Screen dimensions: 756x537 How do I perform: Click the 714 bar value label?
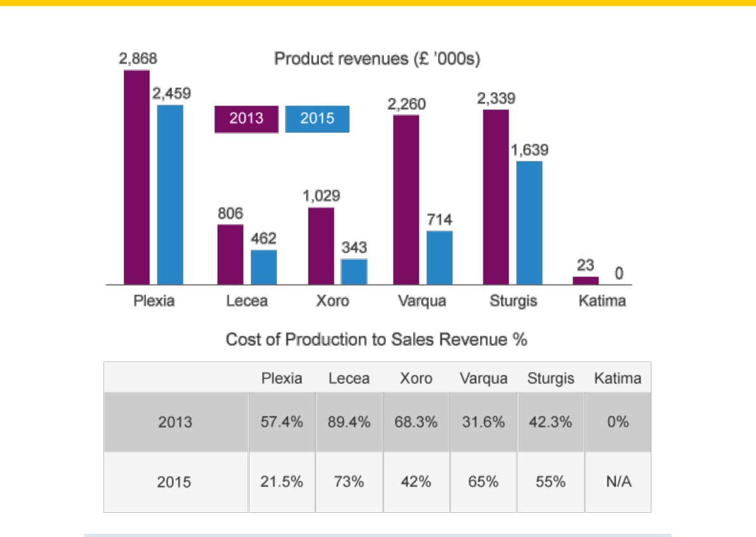(439, 220)
